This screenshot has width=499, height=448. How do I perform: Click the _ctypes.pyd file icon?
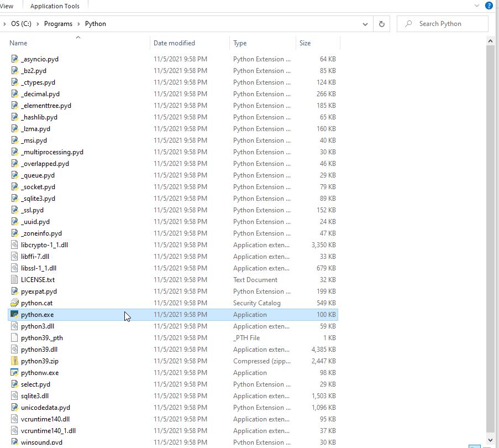[x=14, y=82]
